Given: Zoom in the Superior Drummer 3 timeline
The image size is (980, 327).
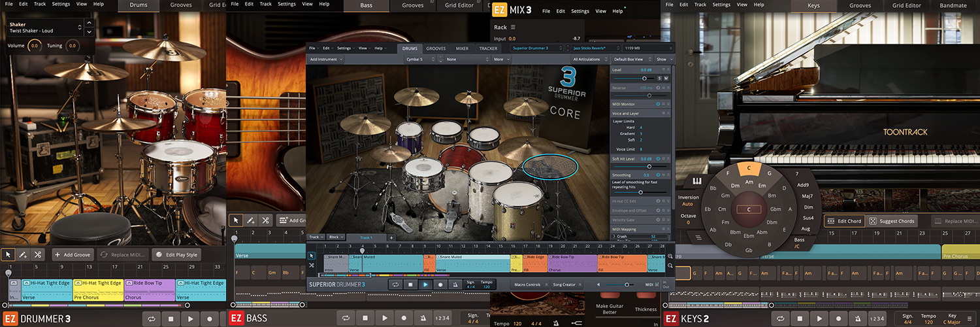Looking at the screenshot, I should (x=670, y=256).
